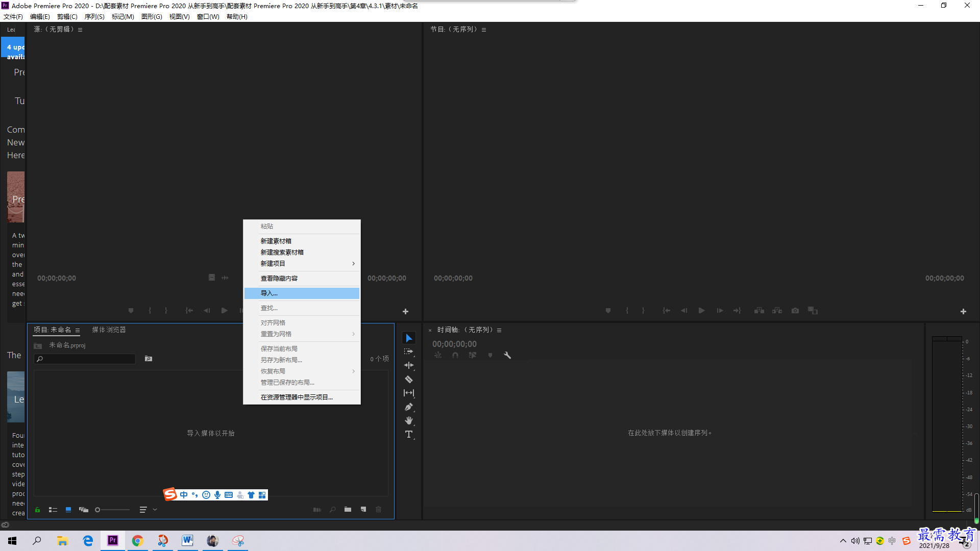Choose 在资源管理器中显示项目... from context menu
980x551 pixels.
coord(302,397)
